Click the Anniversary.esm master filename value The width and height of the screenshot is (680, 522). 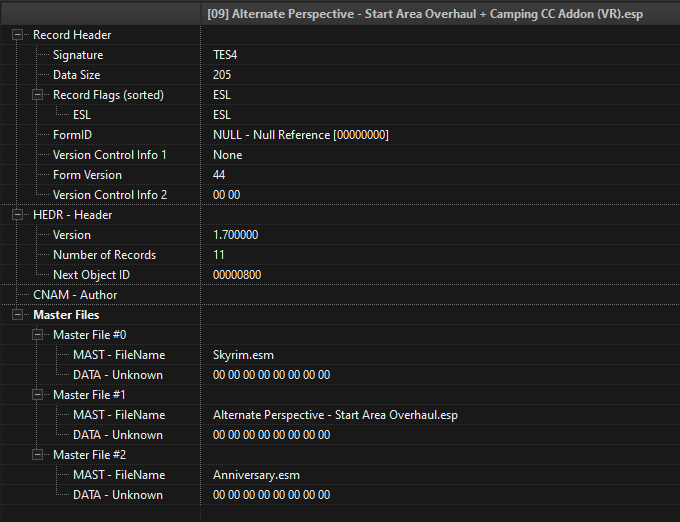256,475
